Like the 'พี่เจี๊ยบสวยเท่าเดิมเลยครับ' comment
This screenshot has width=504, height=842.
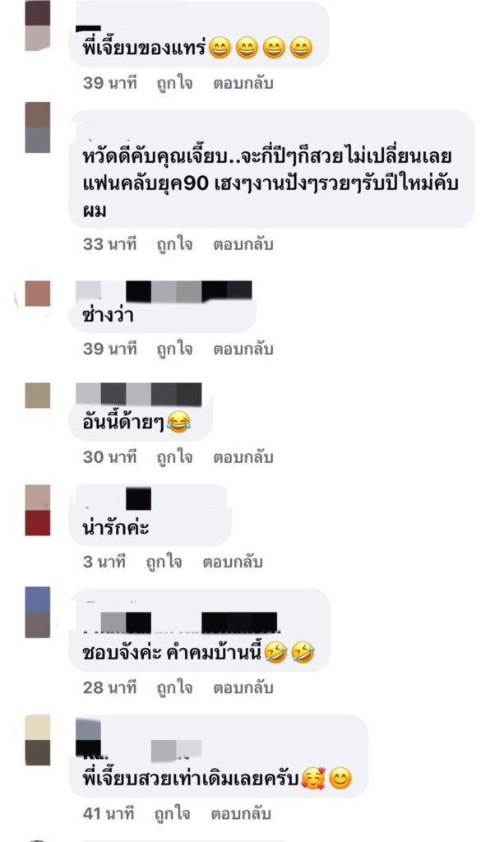tap(172, 814)
